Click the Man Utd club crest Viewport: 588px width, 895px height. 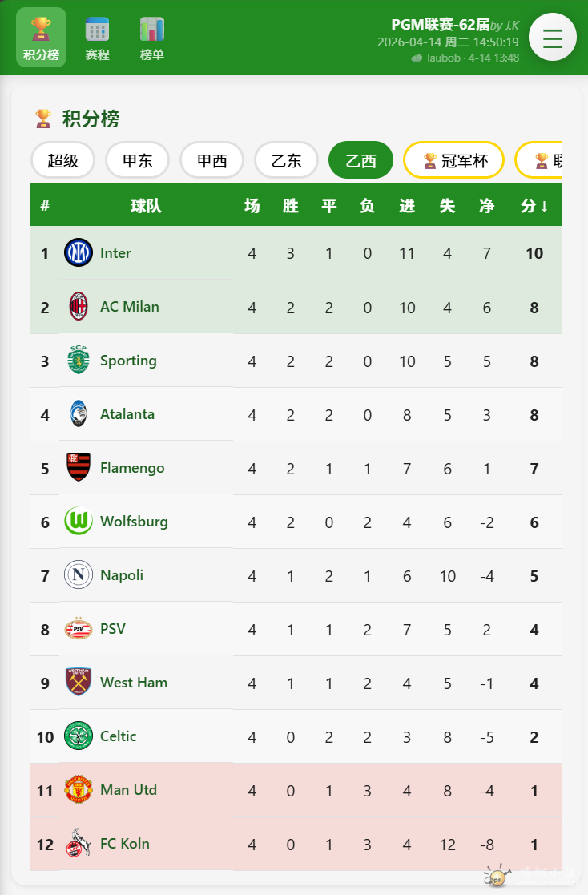coord(79,790)
